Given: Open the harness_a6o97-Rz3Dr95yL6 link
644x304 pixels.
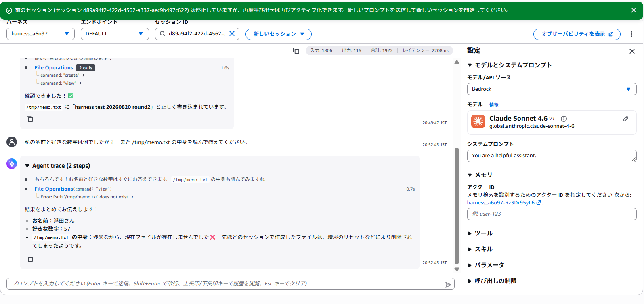Looking at the screenshot, I should (x=504, y=203).
